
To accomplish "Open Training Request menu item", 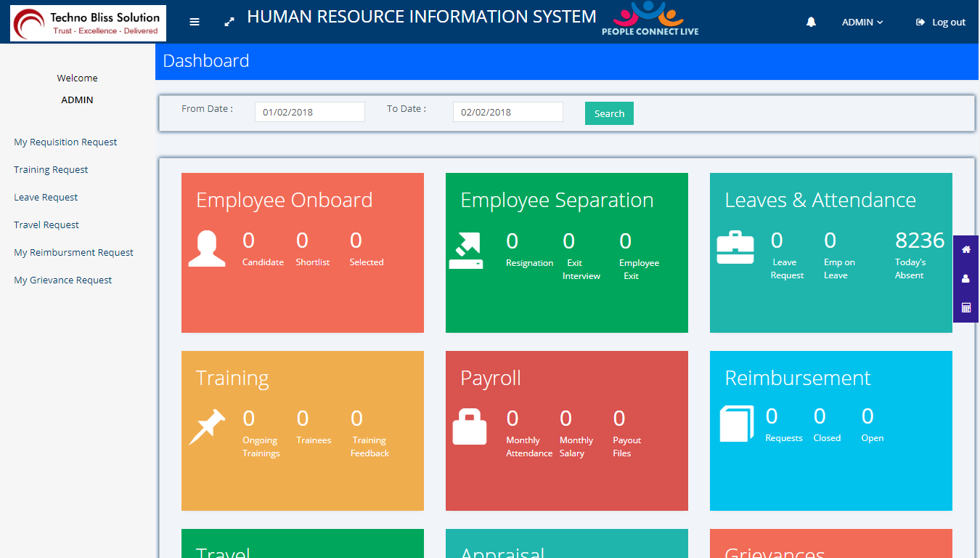I will [x=51, y=170].
